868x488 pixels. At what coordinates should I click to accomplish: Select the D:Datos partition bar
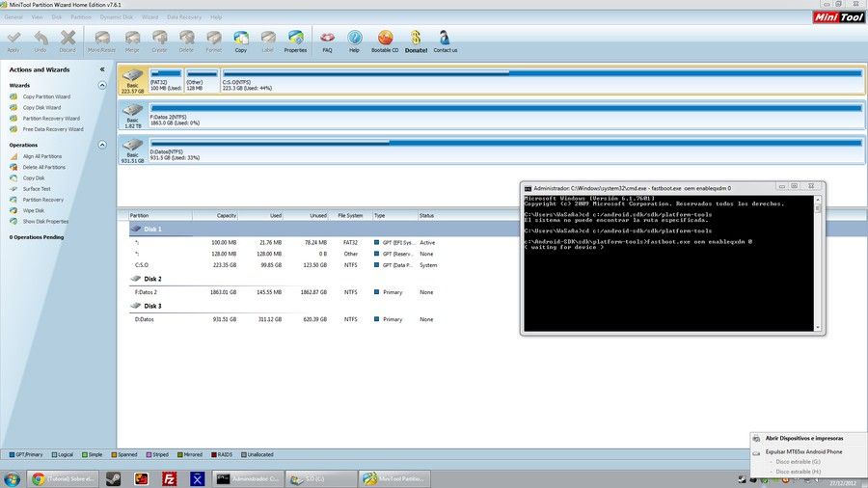pos(506,149)
